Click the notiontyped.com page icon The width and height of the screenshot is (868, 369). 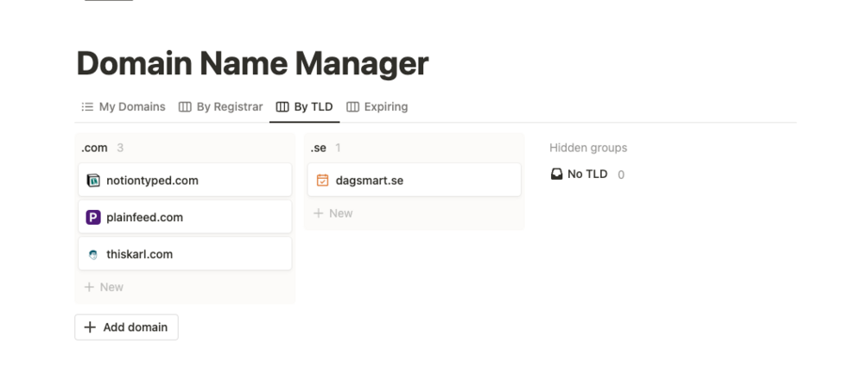(93, 181)
